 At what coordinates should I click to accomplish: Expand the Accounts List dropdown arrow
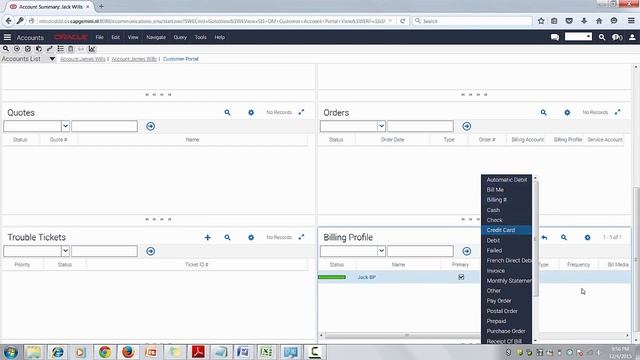tap(52, 59)
